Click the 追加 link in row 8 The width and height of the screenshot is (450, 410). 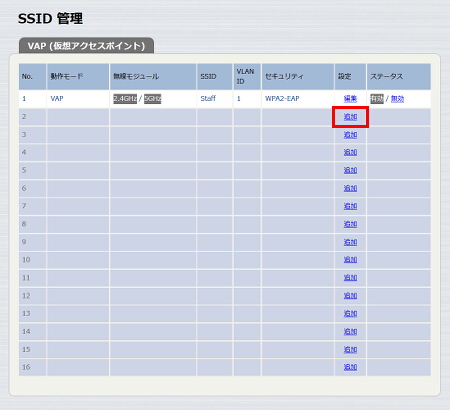(350, 224)
